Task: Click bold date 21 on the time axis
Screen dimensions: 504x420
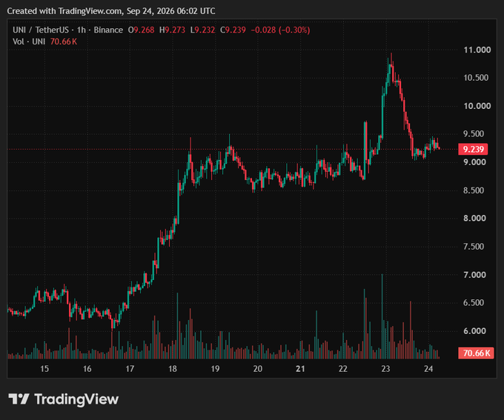Action: 300,369
